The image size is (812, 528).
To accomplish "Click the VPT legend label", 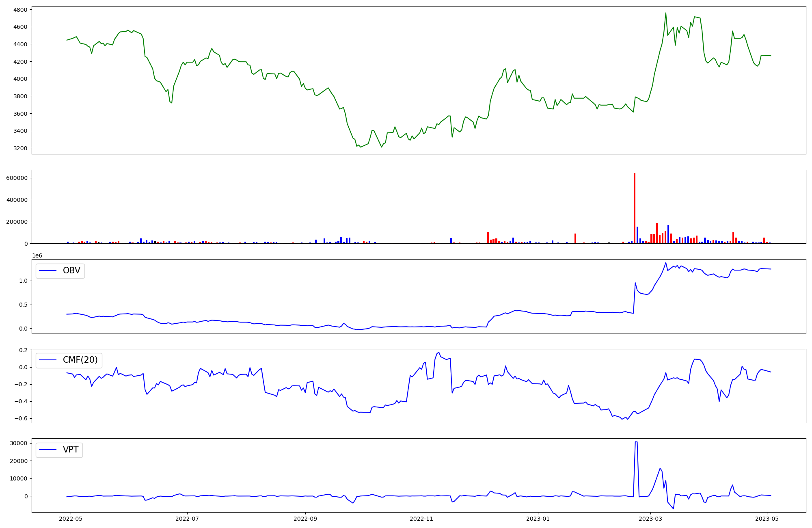I will (x=71, y=450).
